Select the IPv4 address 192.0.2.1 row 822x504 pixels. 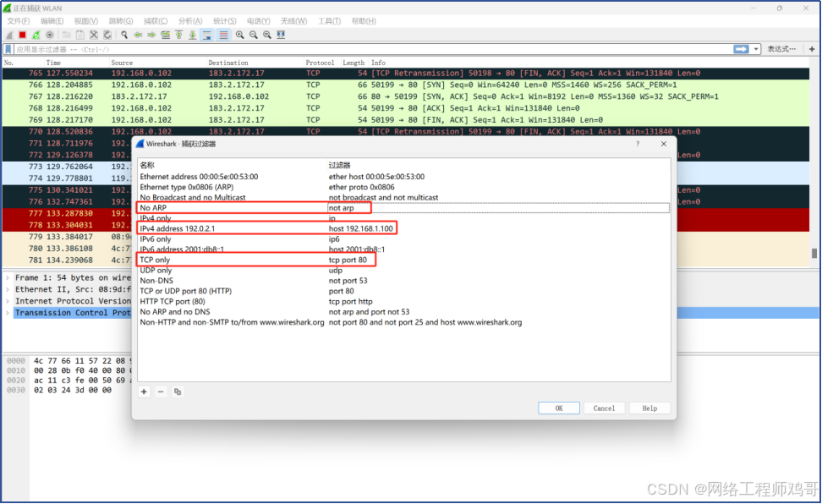click(403, 228)
